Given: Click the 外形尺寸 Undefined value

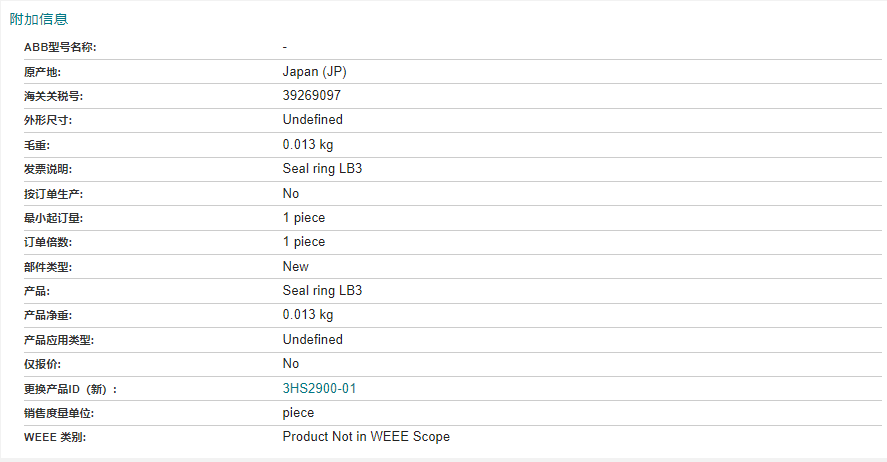Looking at the screenshot, I should 312,120.
